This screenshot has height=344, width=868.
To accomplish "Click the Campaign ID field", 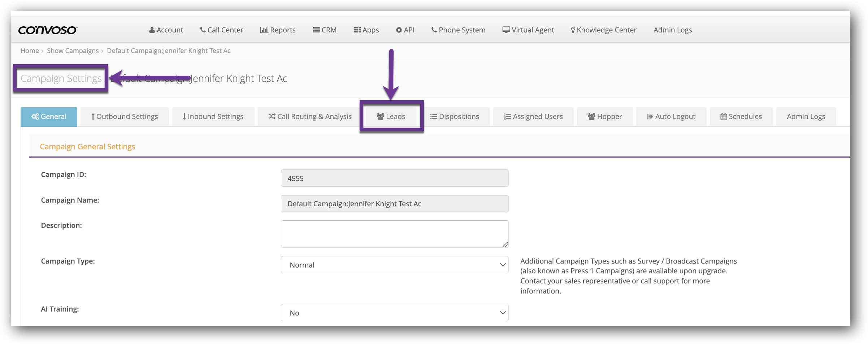I will 395,178.
